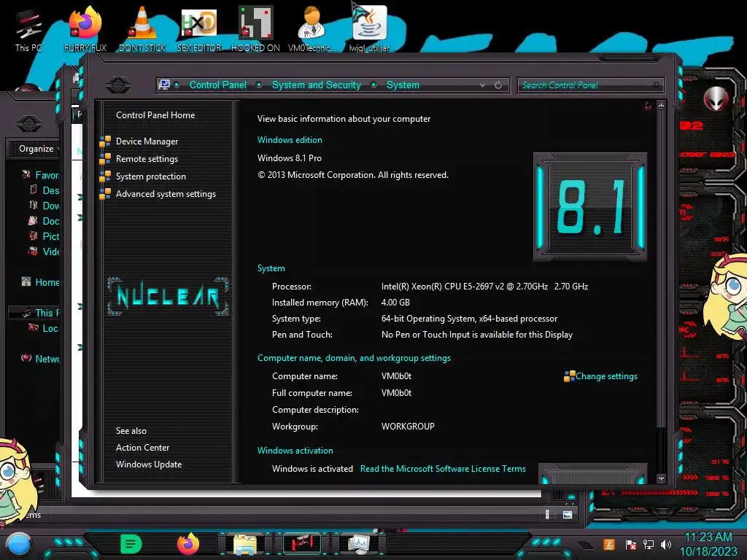747x560 pixels.
Task: Open VM0Technic desktop shortcut
Action: point(312,28)
